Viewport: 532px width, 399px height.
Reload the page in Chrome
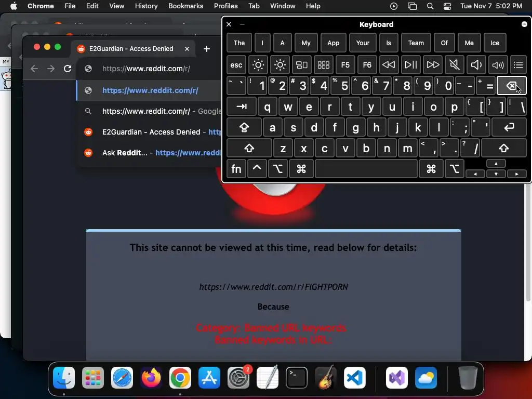(x=68, y=69)
